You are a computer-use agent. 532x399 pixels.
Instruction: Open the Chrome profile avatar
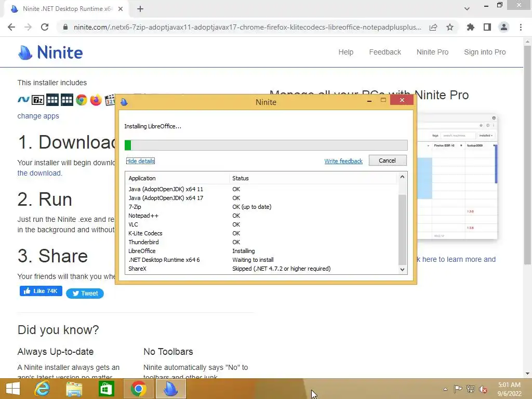(x=504, y=27)
